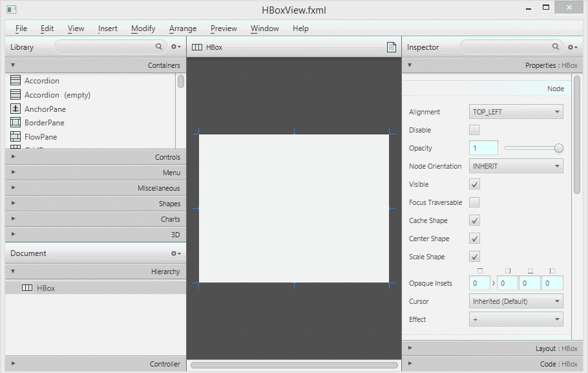Screen dimensions: 588x373
Task: Click the Inspector vertical scrollbar thumb
Action: click(577, 135)
